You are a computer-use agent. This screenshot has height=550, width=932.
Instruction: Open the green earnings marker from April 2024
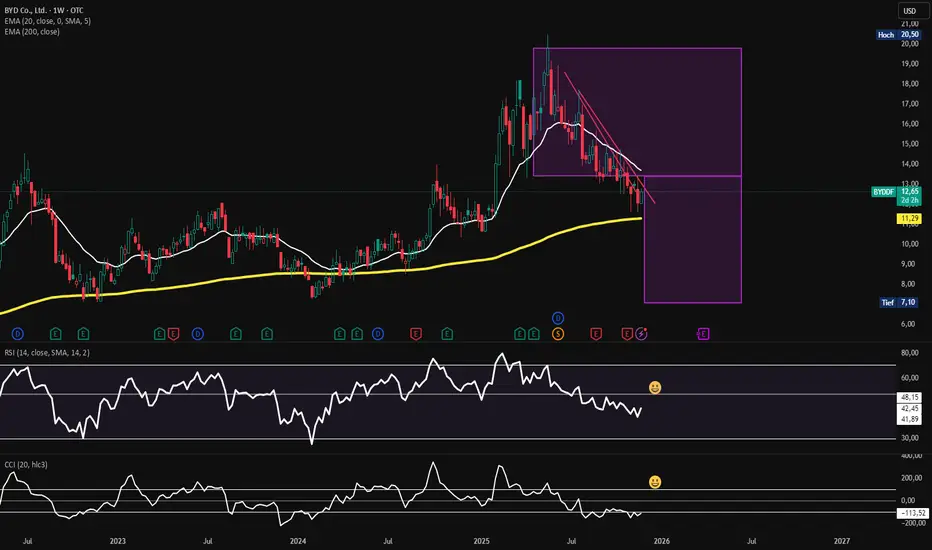click(x=357, y=334)
